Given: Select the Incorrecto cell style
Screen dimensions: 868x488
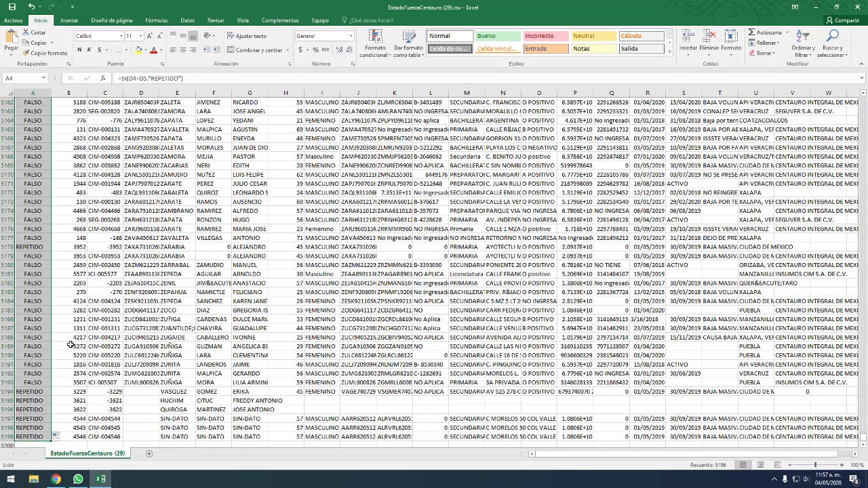Looking at the screenshot, I should click(x=545, y=36).
